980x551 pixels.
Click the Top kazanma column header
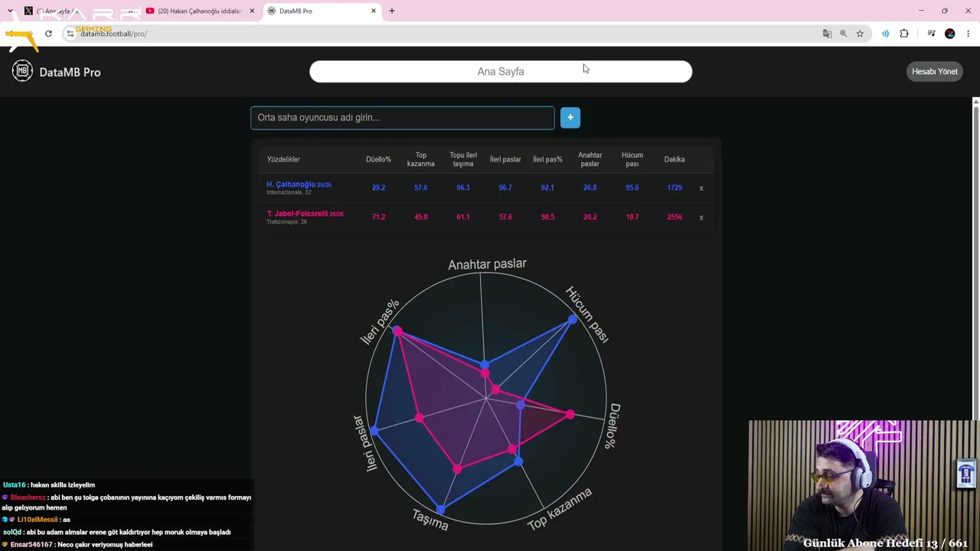[x=420, y=159]
